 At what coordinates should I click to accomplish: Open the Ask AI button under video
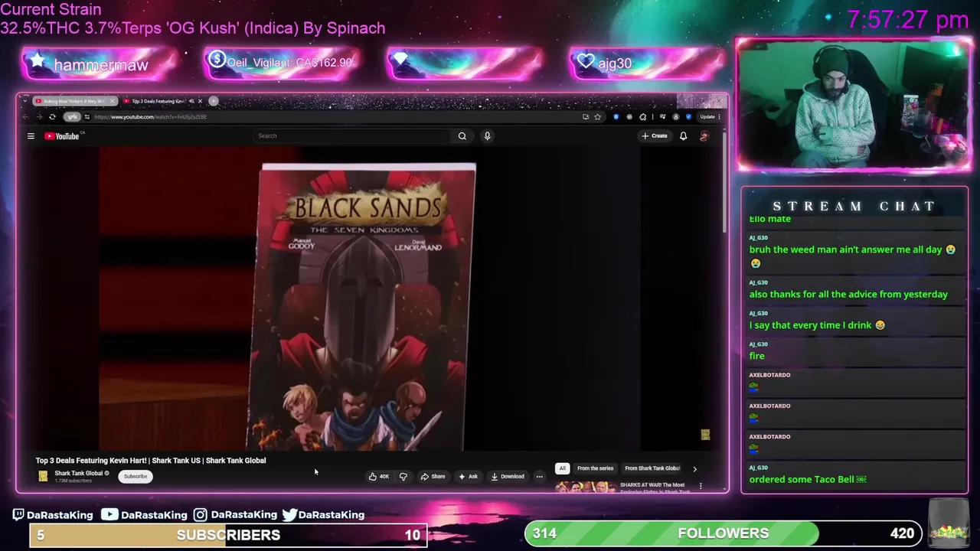pos(468,477)
